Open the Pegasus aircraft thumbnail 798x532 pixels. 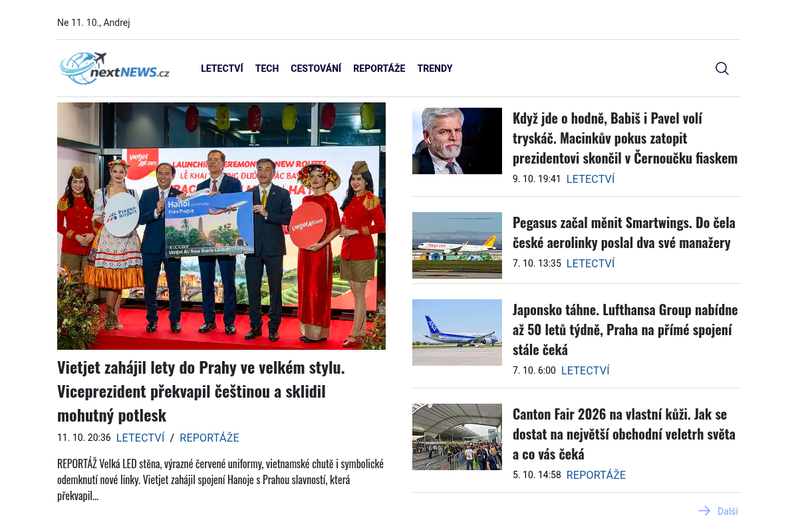(457, 245)
